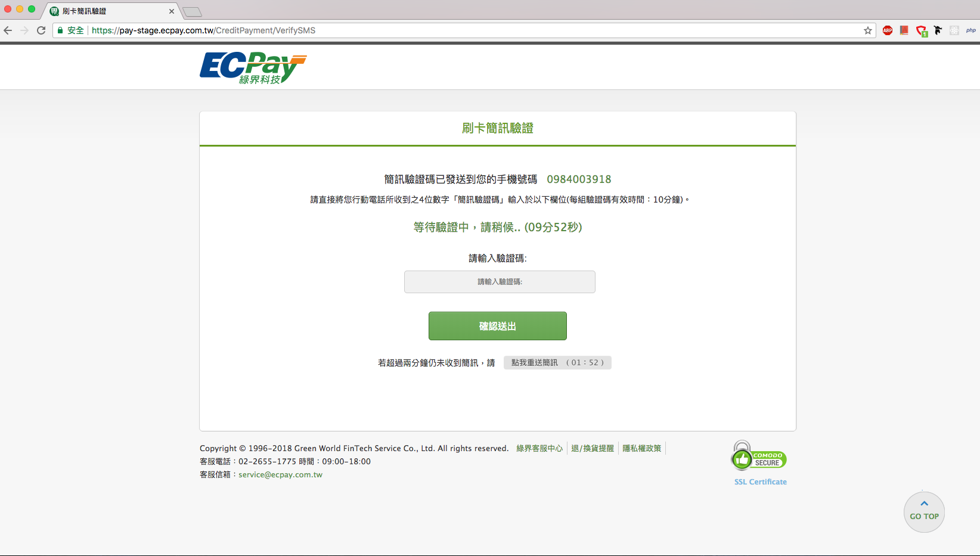Click the 若超過兩分鐘仍未收到簡訊 text
Image resolution: width=980 pixels, height=556 pixels.
(436, 362)
